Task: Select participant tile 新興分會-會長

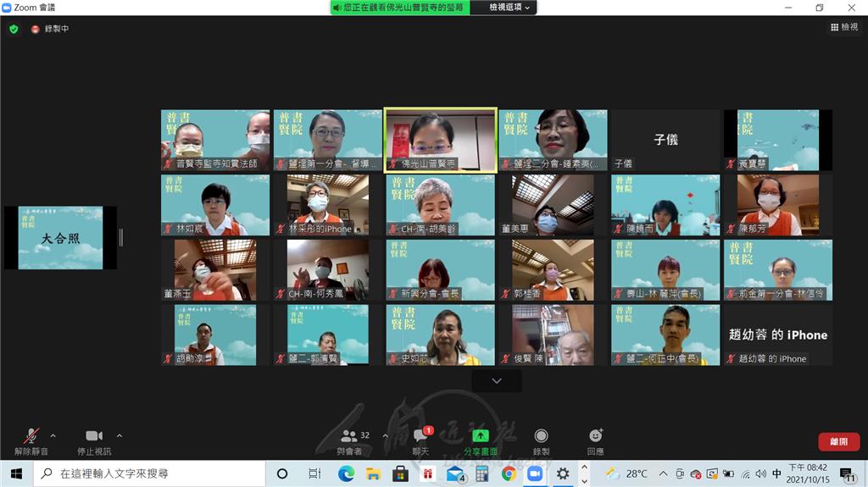Action: pyautogui.click(x=441, y=270)
